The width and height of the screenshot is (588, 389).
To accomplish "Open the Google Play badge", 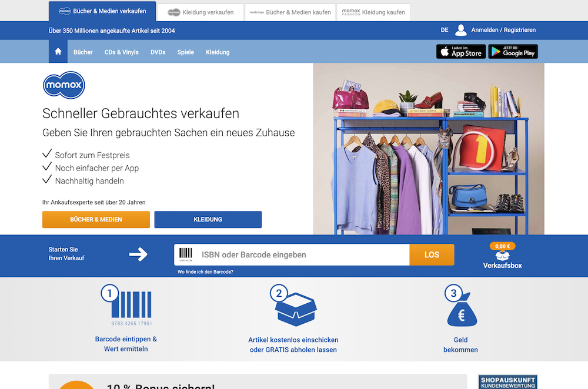I will 513,52.
